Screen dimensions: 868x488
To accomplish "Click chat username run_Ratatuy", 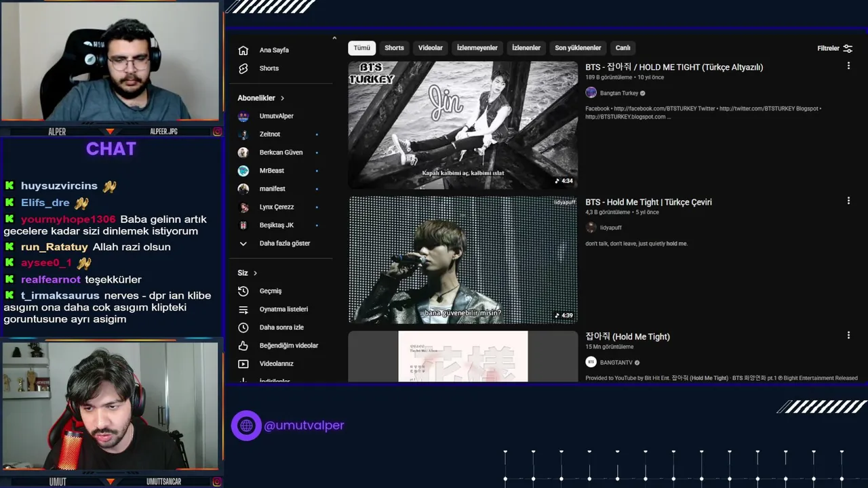I will point(54,247).
